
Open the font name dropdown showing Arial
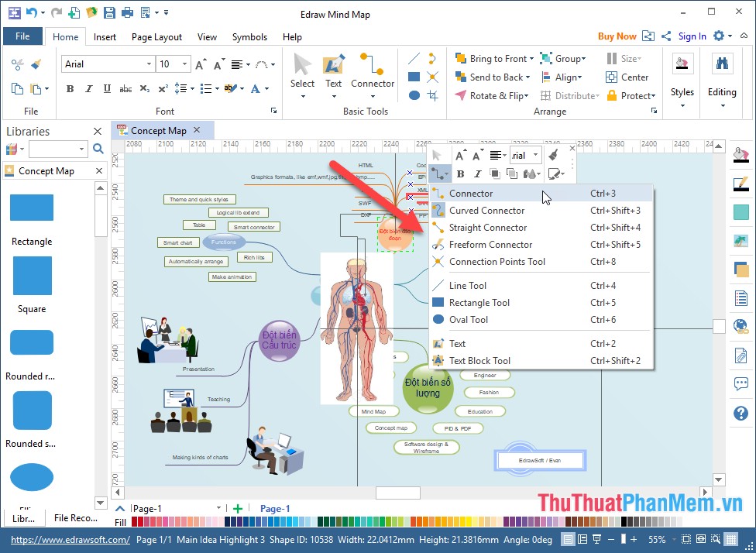pos(150,64)
